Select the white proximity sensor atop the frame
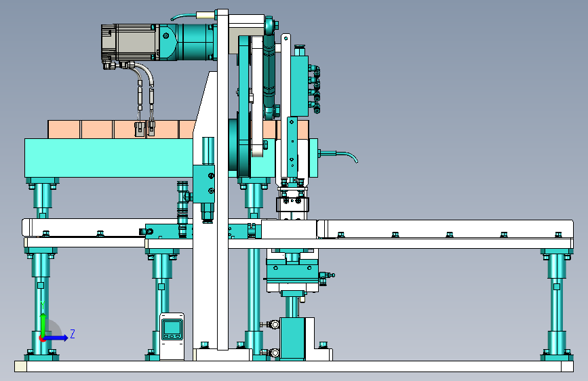This screenshot has height=381, width=588. [x=207, y=16]
